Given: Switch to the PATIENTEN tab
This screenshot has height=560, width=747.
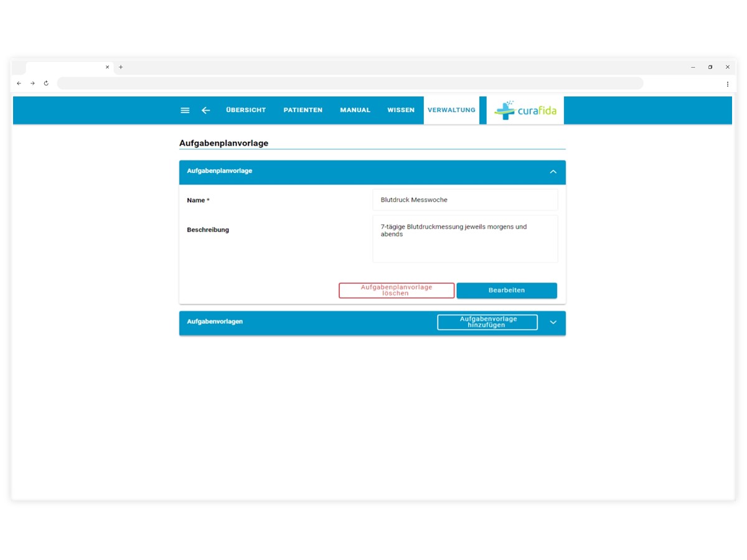Looking at the screenshot, I should click(303, 110).
